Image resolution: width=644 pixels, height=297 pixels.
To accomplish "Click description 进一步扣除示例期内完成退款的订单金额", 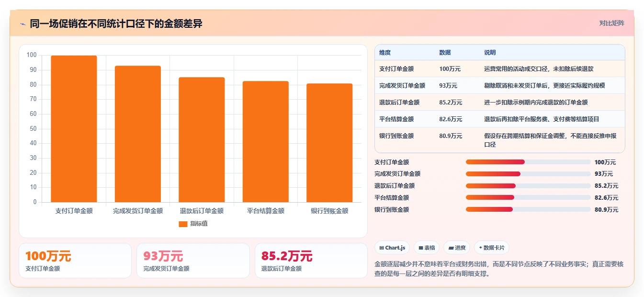I will click(536, 103).
